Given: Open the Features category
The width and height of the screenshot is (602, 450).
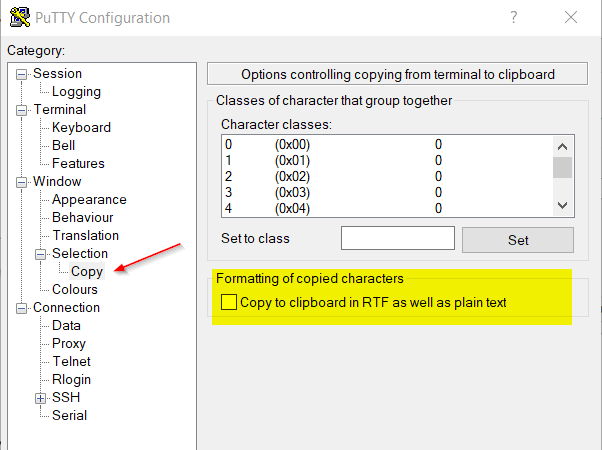Looking at the screenshot, I should click(x=78, y=164).
